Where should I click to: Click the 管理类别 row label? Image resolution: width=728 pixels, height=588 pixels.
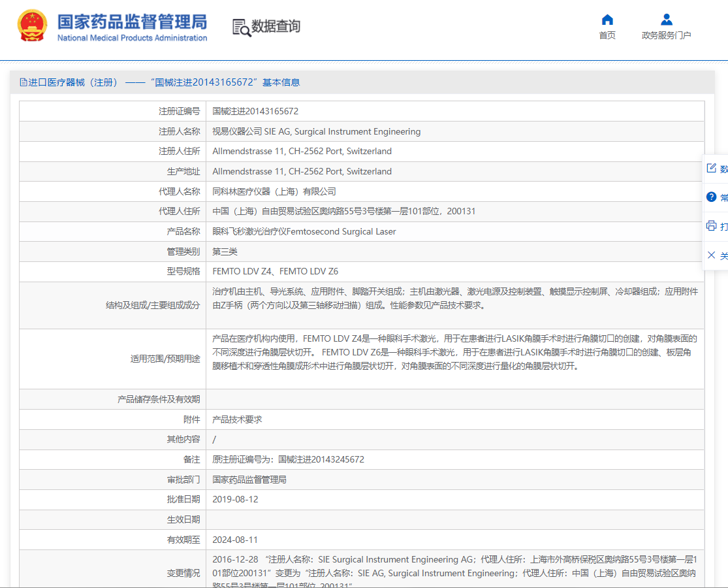[183, 252]
